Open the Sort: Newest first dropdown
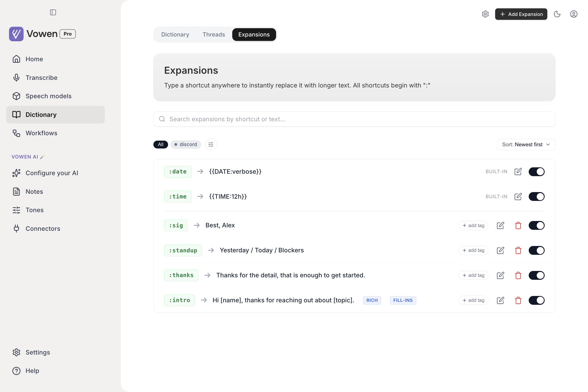Viewport: 588px width, 392px height. point(526,145)
